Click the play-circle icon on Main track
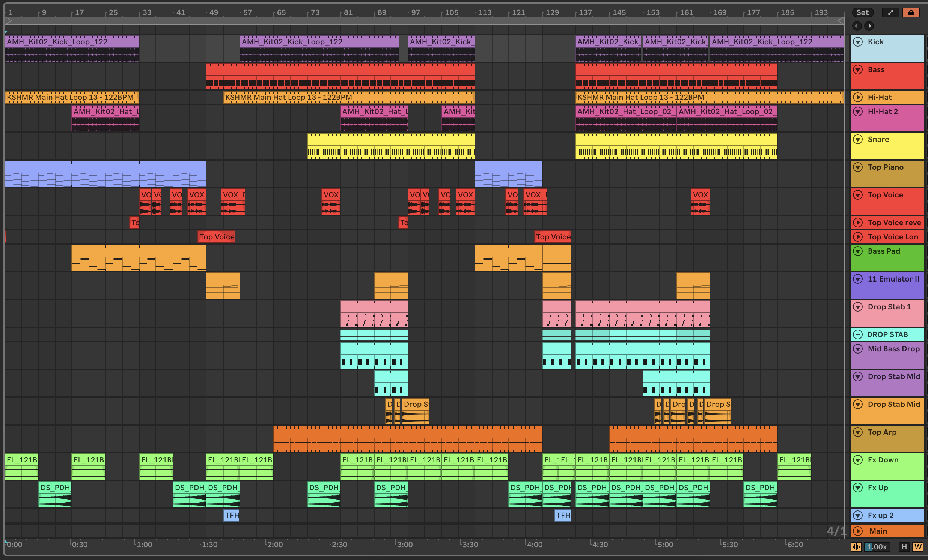Image resolution: width=928 pixels, height=560 pixels. [x=857, y=531]
